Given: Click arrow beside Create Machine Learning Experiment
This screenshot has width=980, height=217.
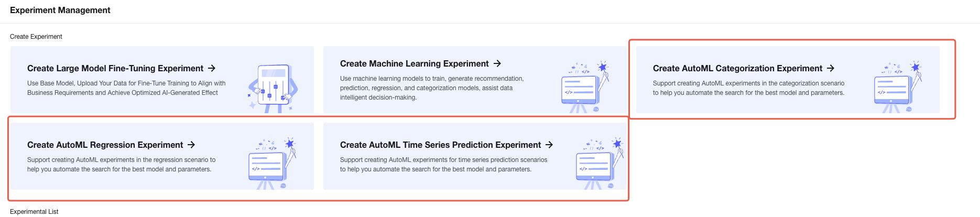Looking at the screenshot, I should 497,63.
